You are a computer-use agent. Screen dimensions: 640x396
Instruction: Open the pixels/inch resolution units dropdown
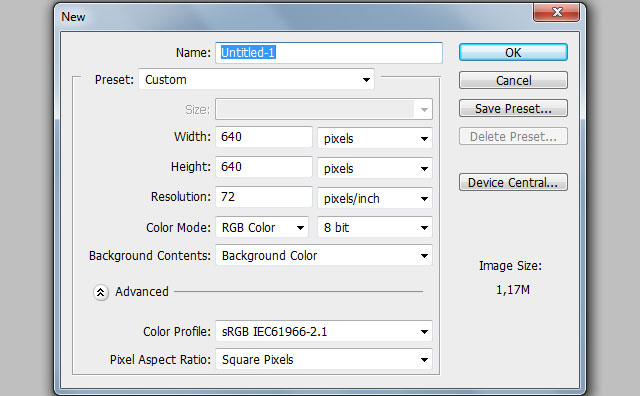click(375, 199)
